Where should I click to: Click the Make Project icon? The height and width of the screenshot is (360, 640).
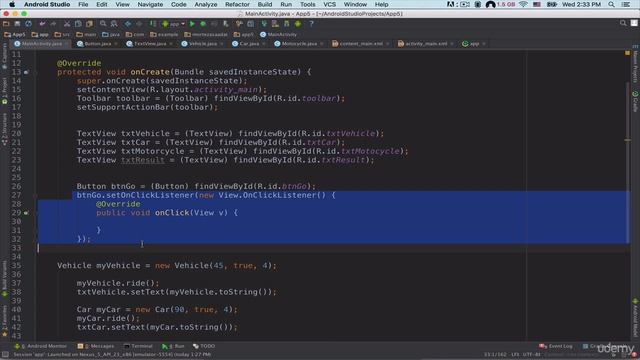click(153, 24)
